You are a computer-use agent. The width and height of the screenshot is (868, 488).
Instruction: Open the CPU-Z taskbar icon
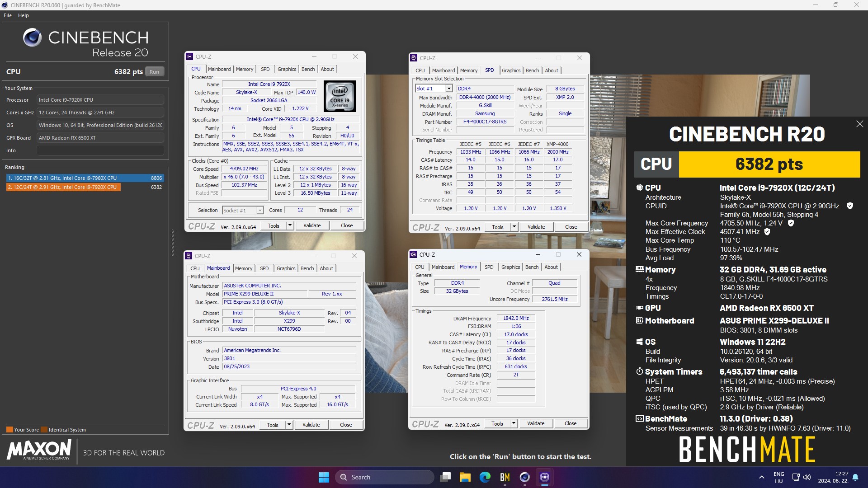(544, 477)
